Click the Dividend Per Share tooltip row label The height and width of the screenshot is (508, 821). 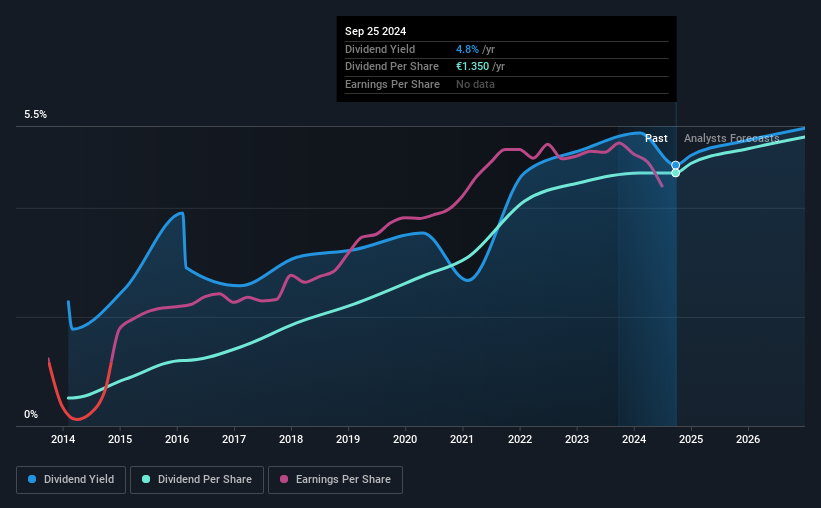[x=392, y=67]
